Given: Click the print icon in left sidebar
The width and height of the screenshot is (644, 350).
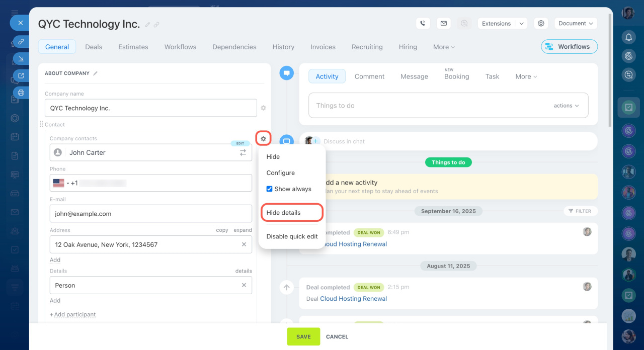Looking at the screenshot, I should (21, 93).
